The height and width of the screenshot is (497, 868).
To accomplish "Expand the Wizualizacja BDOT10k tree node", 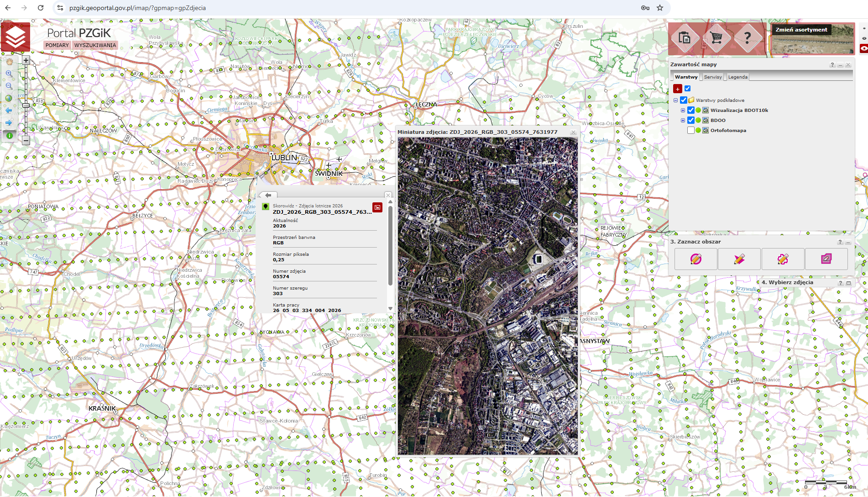I will point(683,110).
